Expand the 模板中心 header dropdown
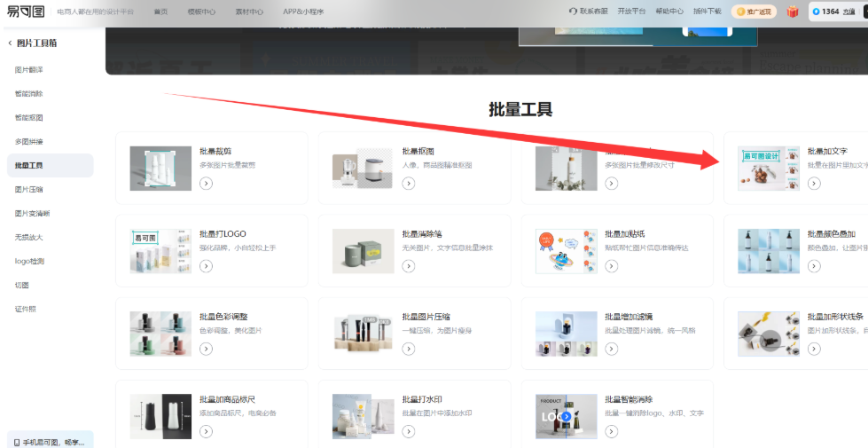Screen dimensions: 868x448 click(202, 12)
